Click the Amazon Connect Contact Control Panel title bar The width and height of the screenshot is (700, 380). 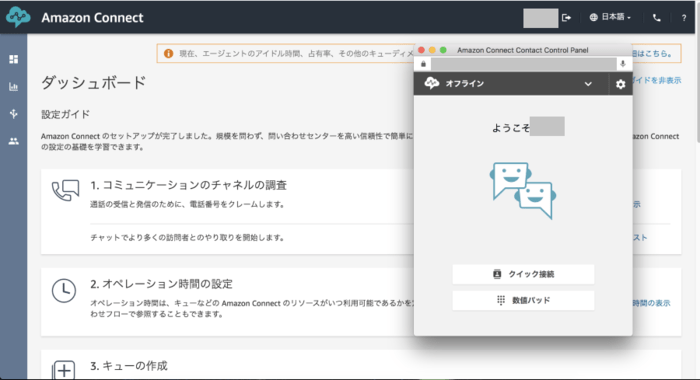pos(523,50)
